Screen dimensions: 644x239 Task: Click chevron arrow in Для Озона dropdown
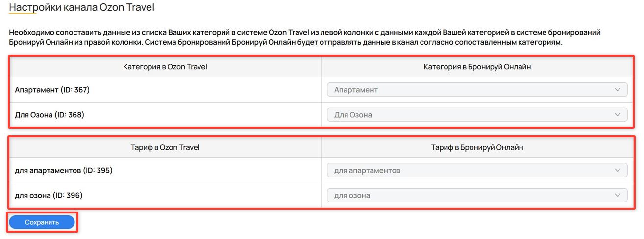(617, 115)
